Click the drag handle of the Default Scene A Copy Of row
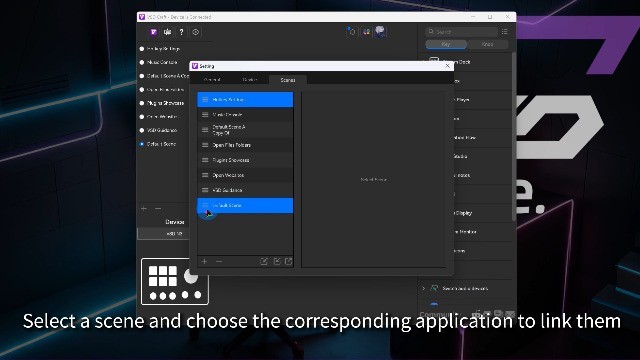The image size is (640, 360). click(x=205, y=130)
